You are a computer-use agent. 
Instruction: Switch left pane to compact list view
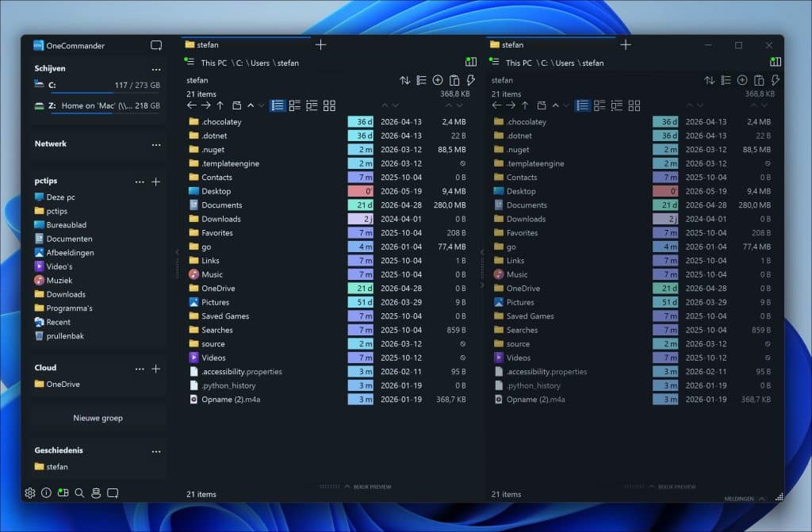point(295,105)
